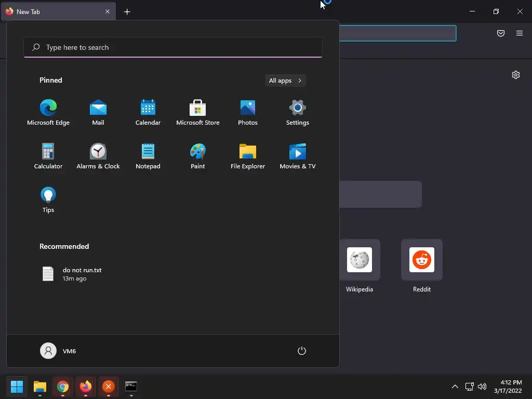This screenshot has height=399, width=532.
Task: Open the Calendar app
Action: tap(148, 113)
